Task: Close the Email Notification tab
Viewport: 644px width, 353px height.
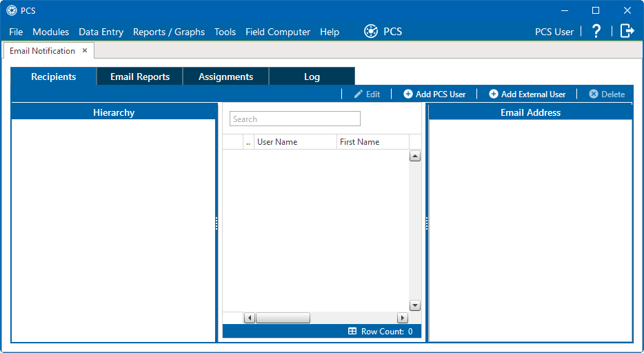Action: tap(85, 50)
